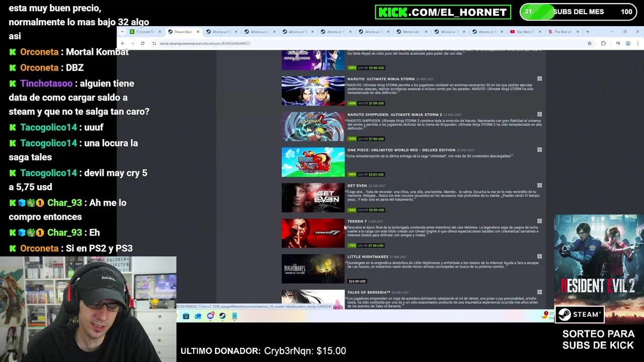Click Windows platform icon in GET EVEN row

[539, 186]
